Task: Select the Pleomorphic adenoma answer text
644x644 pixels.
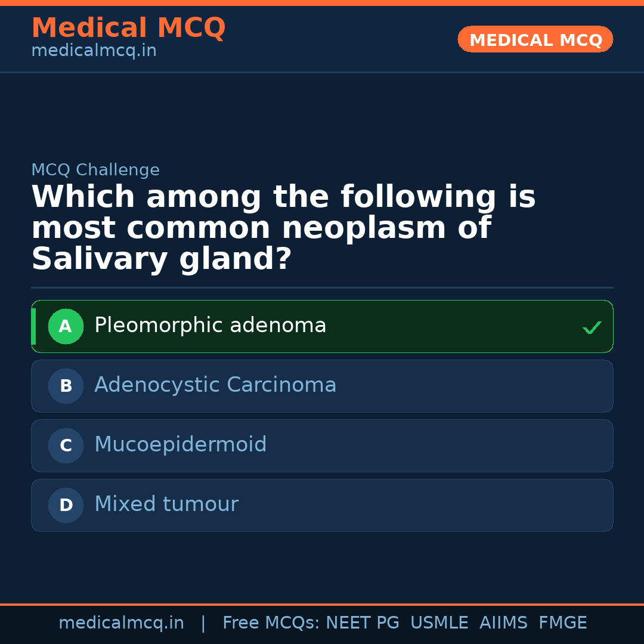Action: point(210,326)
